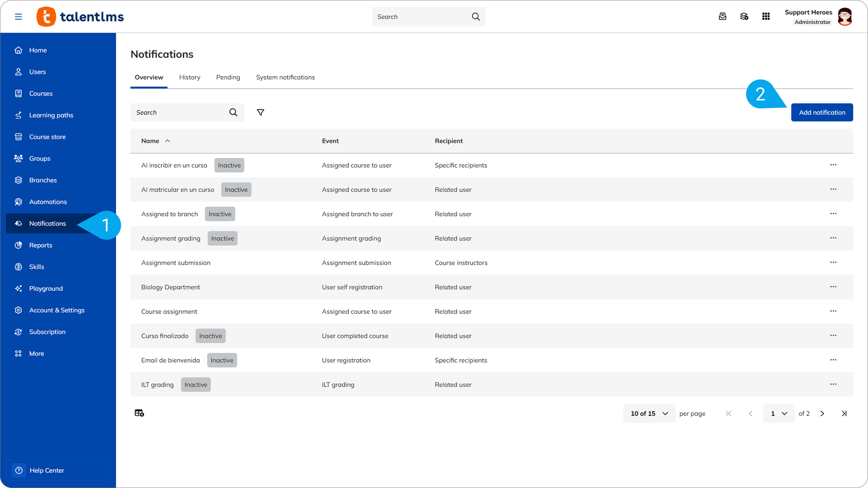Click the Event column header
The width and height of the screenshot is (868, 488).
[330, 141]
